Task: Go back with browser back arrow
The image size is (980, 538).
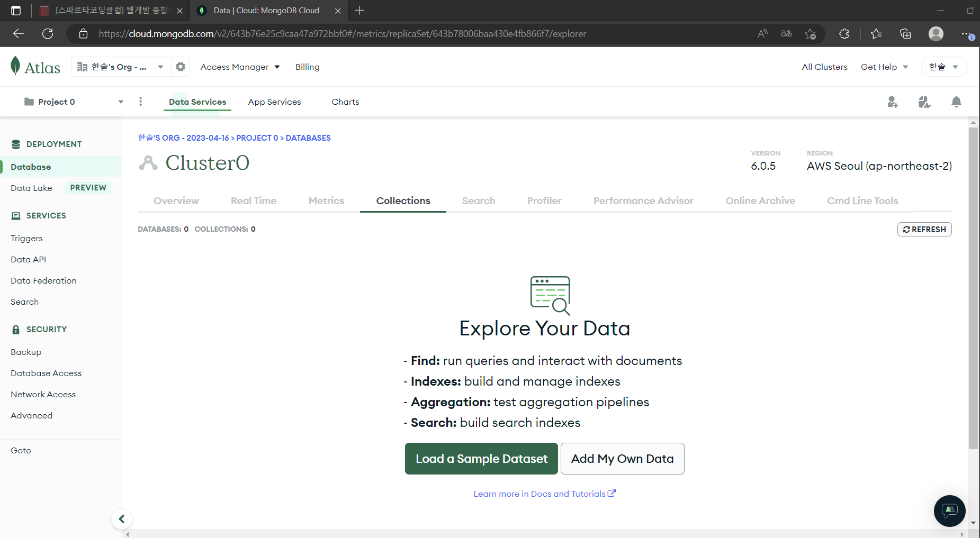Action: point(19,34)
